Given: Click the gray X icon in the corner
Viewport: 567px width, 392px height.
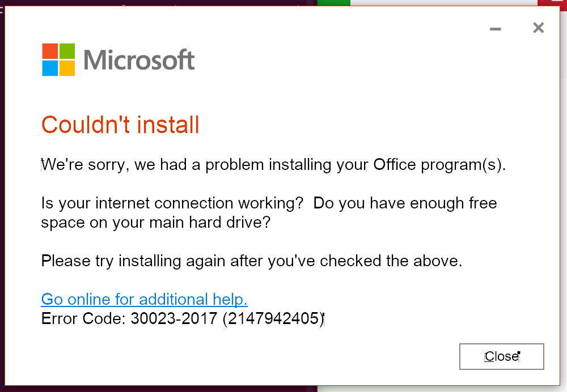Looking at the screenshot, I should click(x=538, y=27).
